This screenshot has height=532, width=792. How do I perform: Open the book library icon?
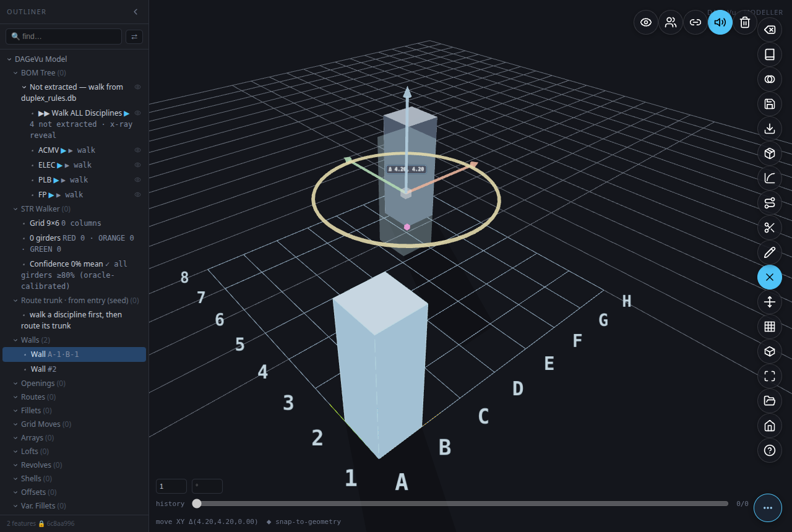point(770,54)
